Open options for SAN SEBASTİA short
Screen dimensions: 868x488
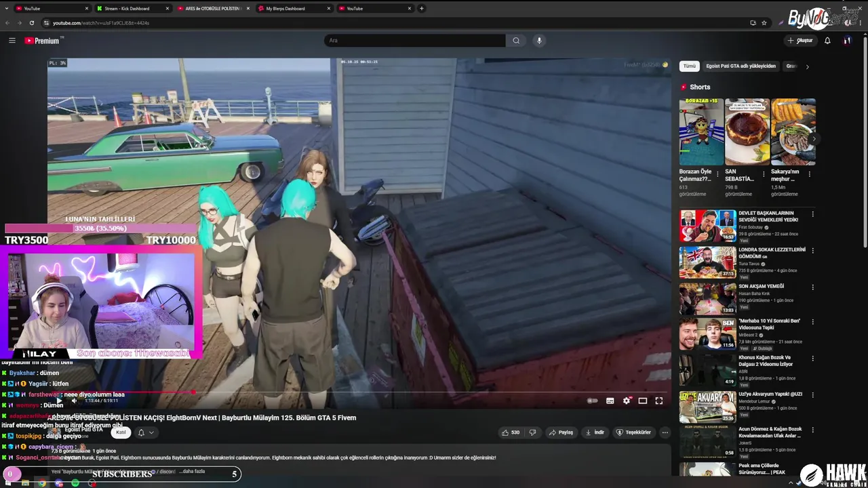[764, 174]
